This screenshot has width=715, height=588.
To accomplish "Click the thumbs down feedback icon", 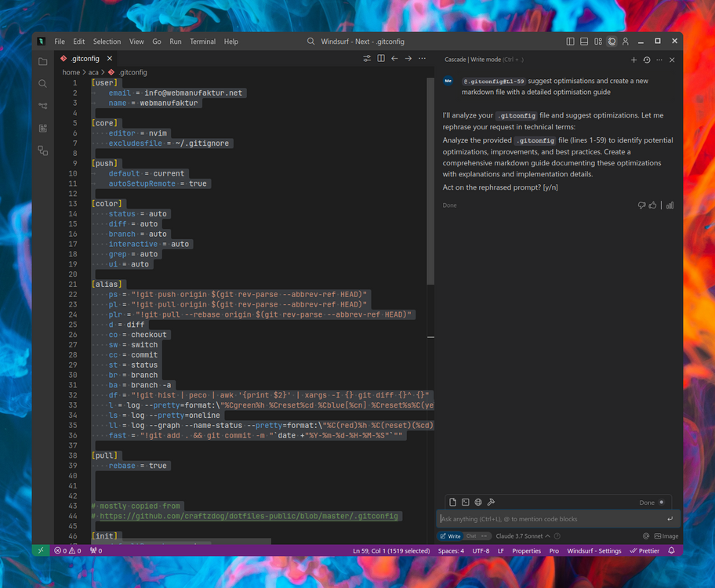I will point(641,205).
